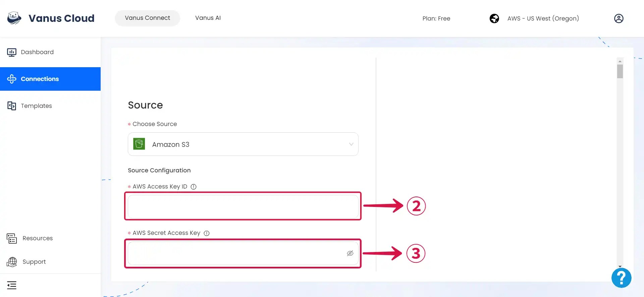Open Dashboard in the sidebar
This screenshot has width=644, height=297.
tap(50, 52)
